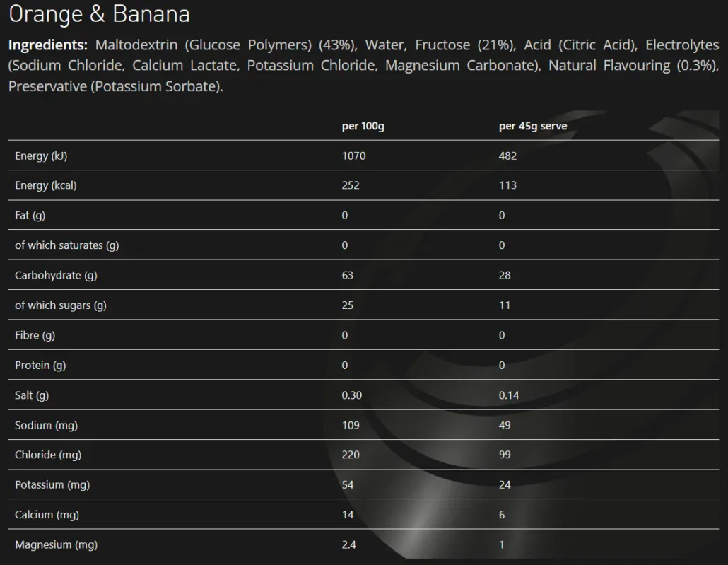Click the Orange & Banana heading
The height and width of the screenshot is (565, 728).
click(x=99, y=14)
